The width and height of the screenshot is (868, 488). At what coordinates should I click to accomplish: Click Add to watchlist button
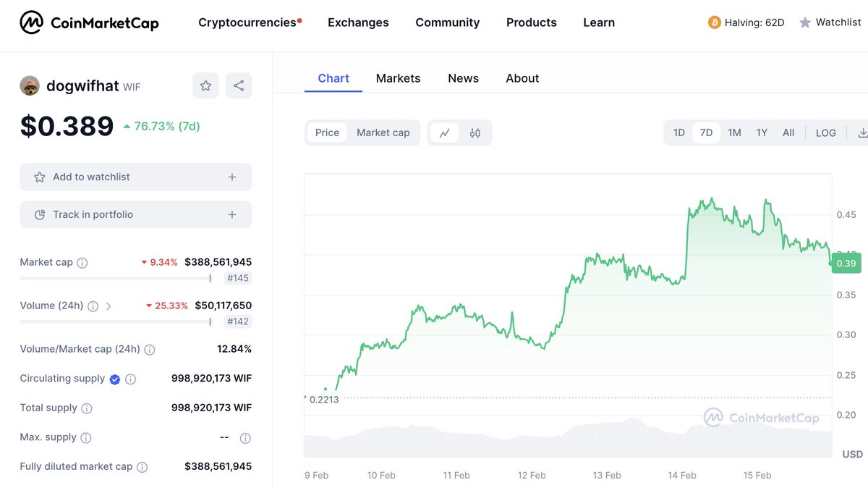click(x=136, y=177)
